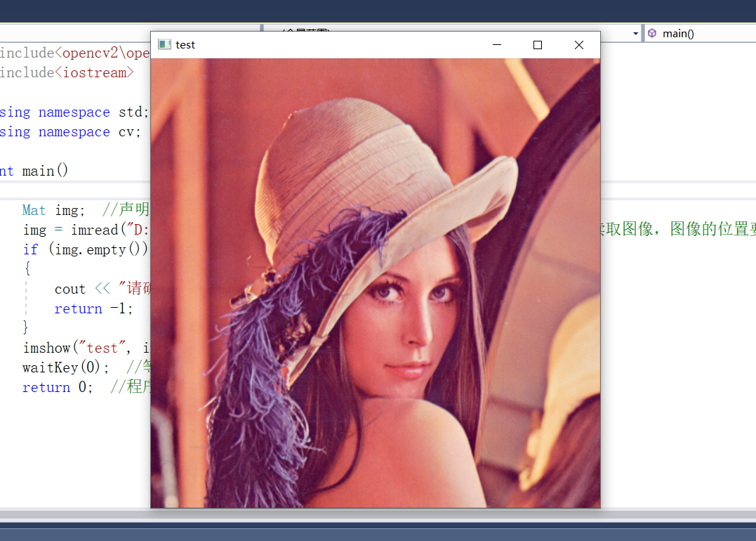The image size is (756, 541).
Task: Click the main() function declaration line
Action: 34,171
